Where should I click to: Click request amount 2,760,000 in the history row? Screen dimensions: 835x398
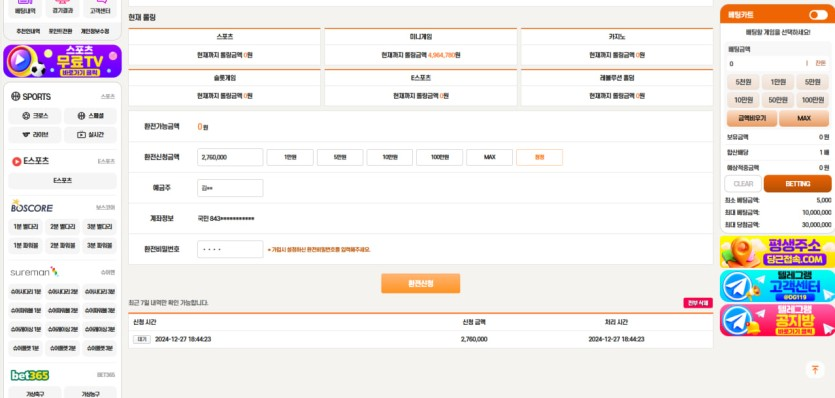(474, 339)
